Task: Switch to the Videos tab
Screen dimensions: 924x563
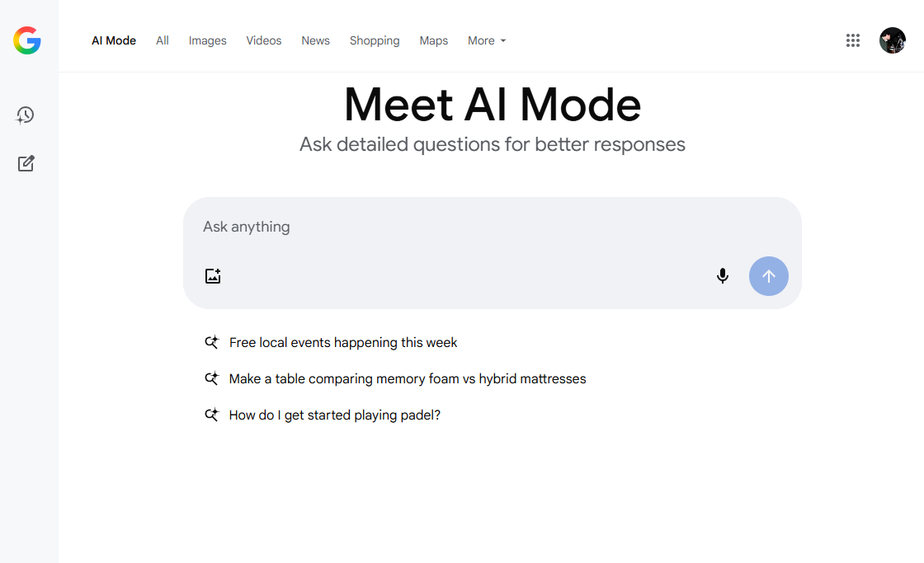Action: [x=263, y=40]
